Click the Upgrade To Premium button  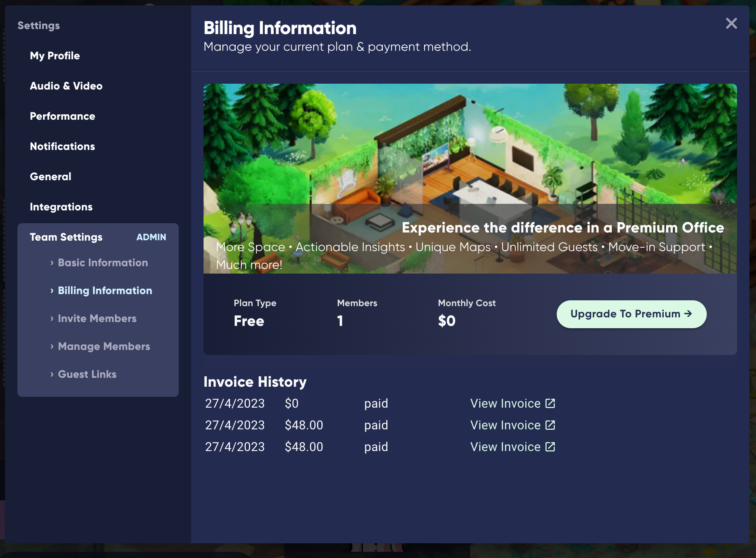(631, 314)
